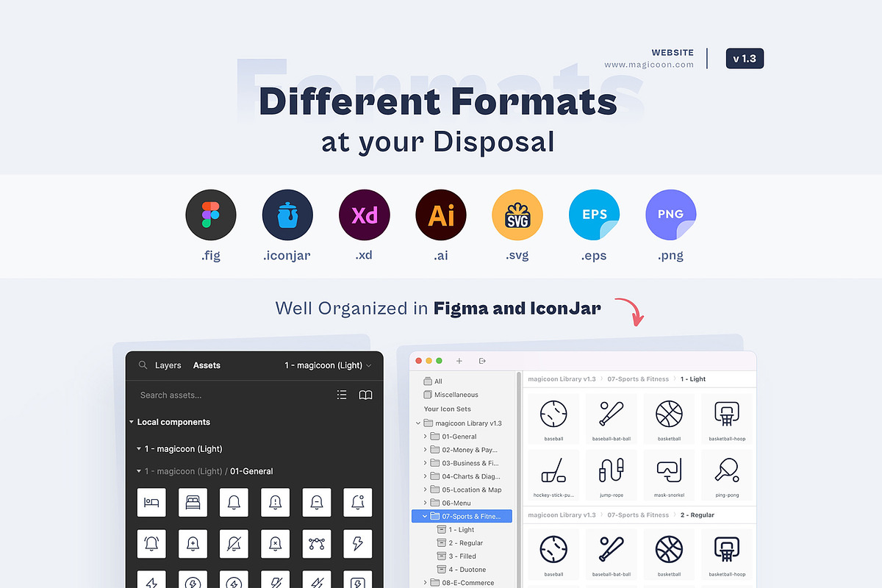
Task: Toggle the component library book icon
Action: coord(365,395)
